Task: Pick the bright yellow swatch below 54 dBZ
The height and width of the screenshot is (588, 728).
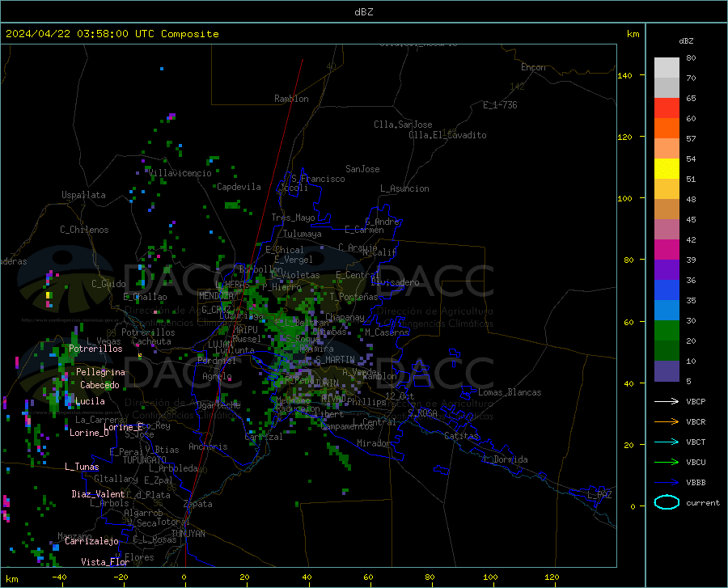Action: [667, 169]
